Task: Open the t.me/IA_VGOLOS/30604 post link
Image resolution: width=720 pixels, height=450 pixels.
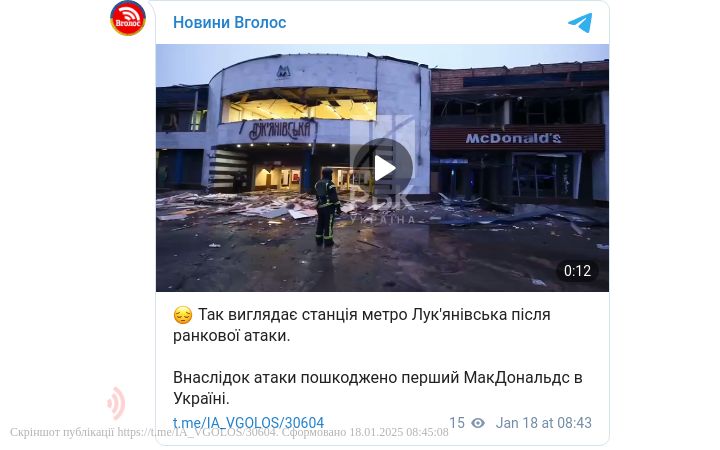Action: [x=248, y=423]
